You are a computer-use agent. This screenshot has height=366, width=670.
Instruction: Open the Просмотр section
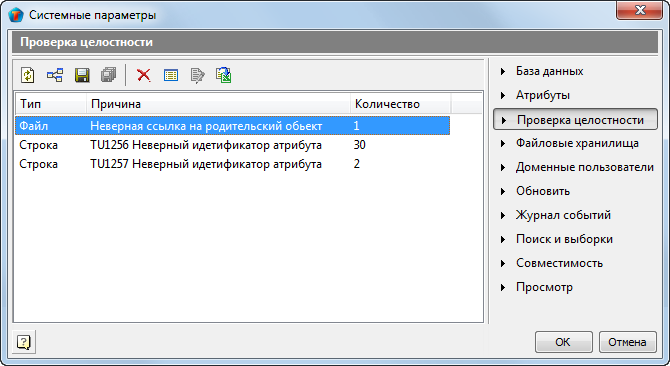tap(544, 287)
